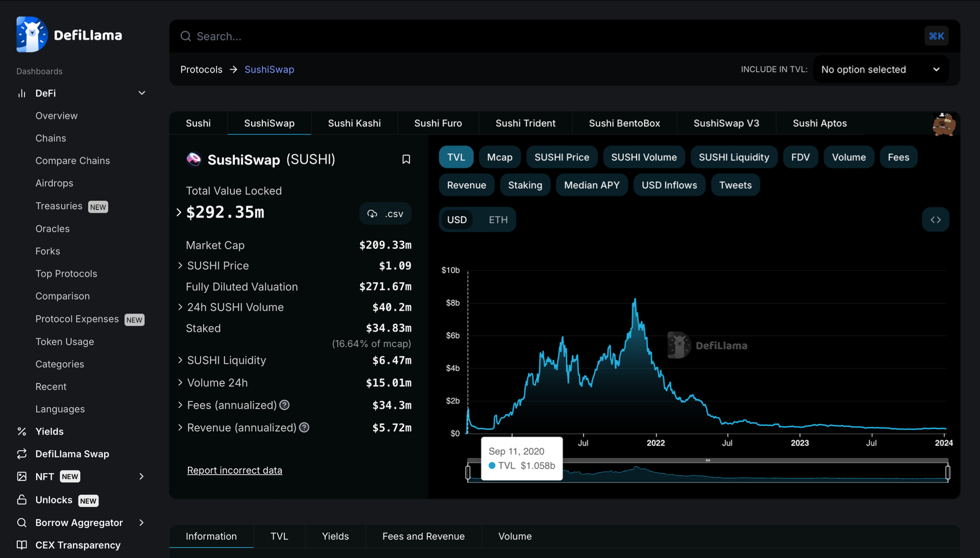
Task: Expand Fees (annualized) row
Action: 180,405
